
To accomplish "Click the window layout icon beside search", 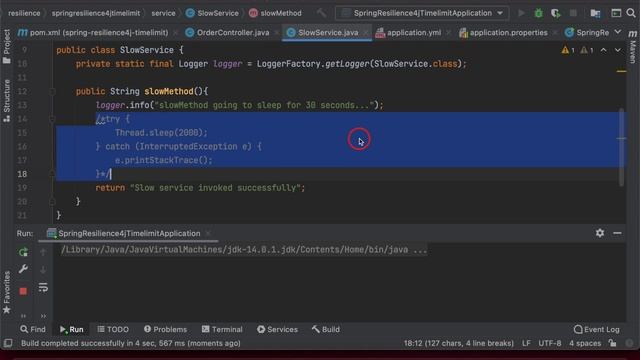I will coord(616,13).
